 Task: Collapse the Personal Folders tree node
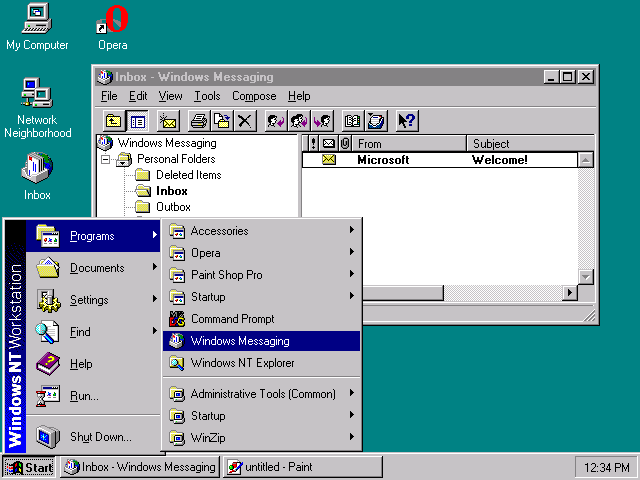click(x=105, y=159)
